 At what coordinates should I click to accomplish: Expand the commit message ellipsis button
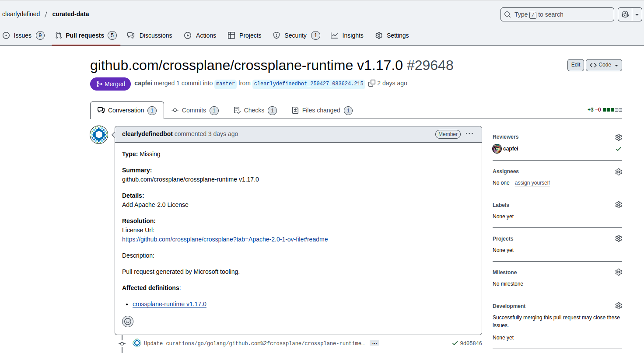(x=374, y=343)
